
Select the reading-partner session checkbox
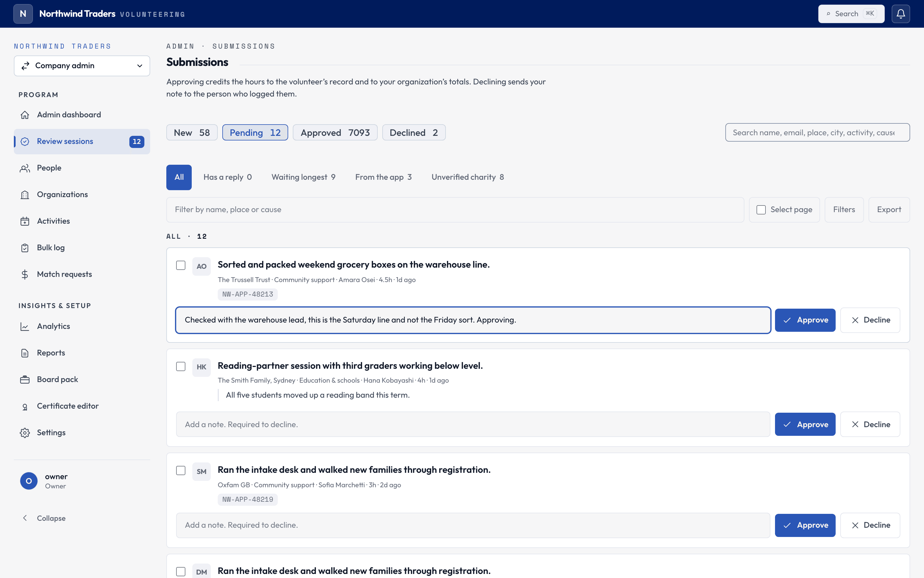point(180,366)
